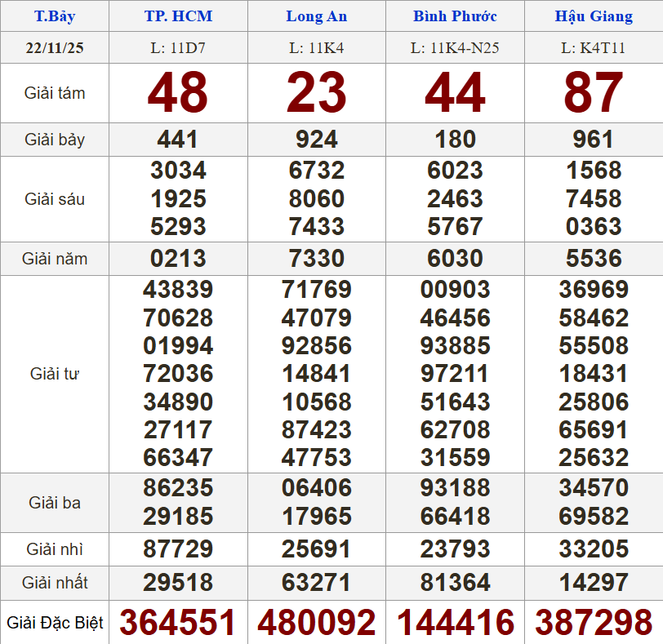Select Long An first prize 63271

[317, 583]
